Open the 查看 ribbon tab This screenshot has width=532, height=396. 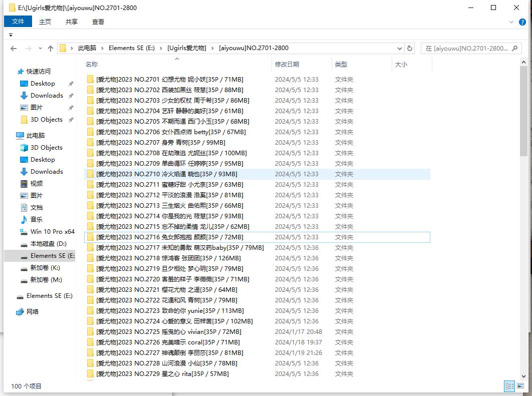(98, 22)
